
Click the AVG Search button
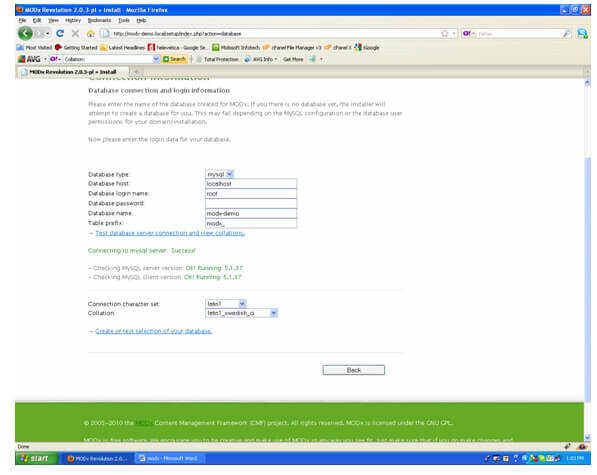click(x=174, y=59)
